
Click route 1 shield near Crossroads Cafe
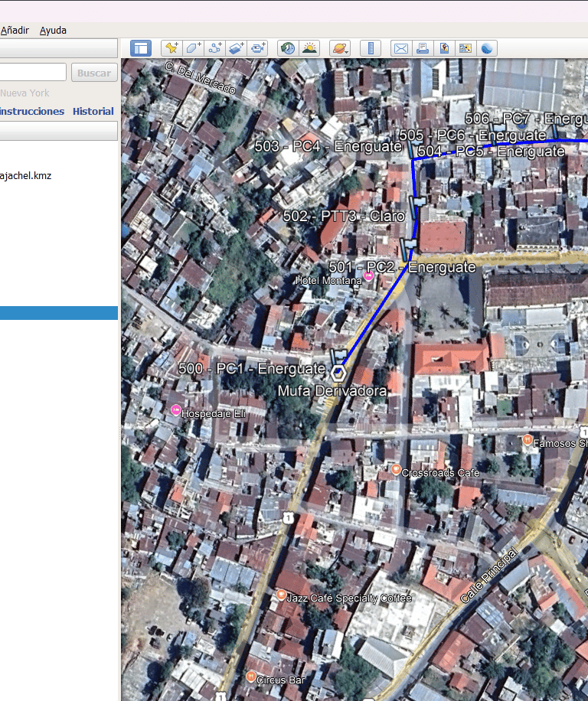tap(288, 518)
